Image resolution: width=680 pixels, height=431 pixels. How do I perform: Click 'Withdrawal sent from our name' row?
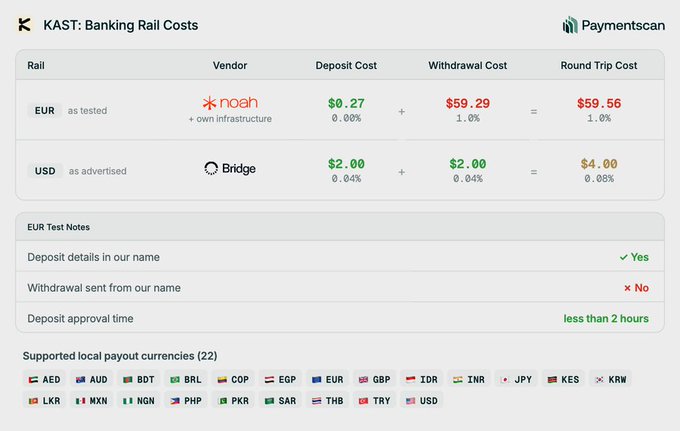pos(340,287)
